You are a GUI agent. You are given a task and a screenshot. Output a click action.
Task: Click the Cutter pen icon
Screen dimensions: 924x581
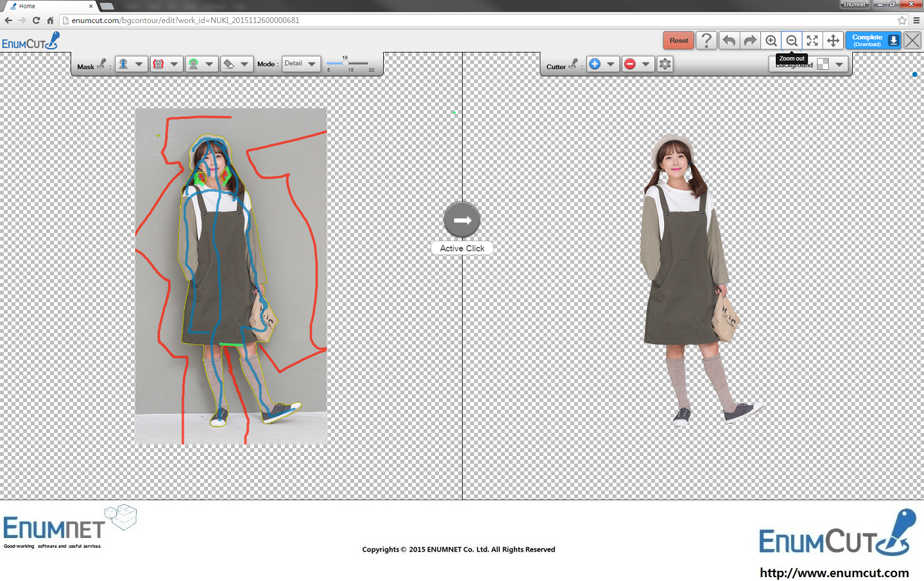[x=573, y=63]
